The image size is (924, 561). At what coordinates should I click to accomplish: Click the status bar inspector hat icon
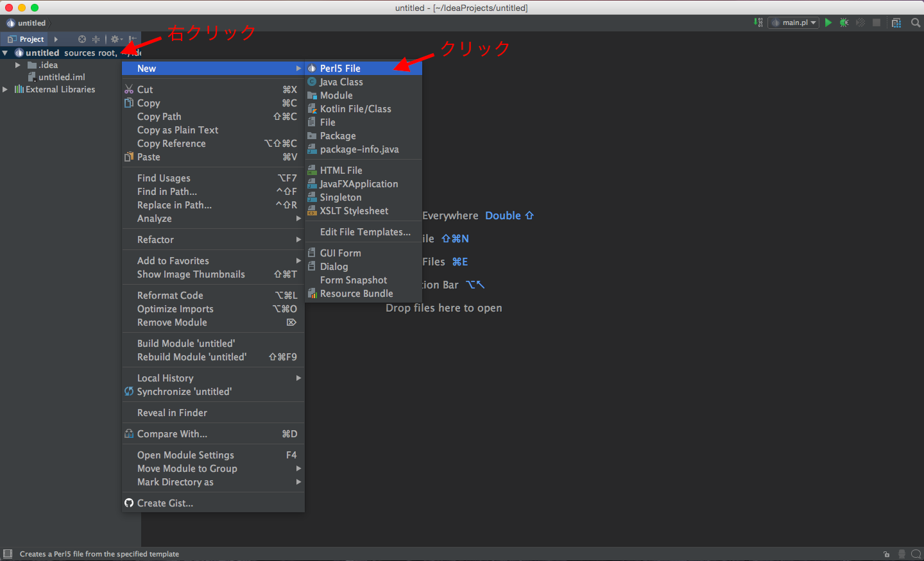point(902,554)
